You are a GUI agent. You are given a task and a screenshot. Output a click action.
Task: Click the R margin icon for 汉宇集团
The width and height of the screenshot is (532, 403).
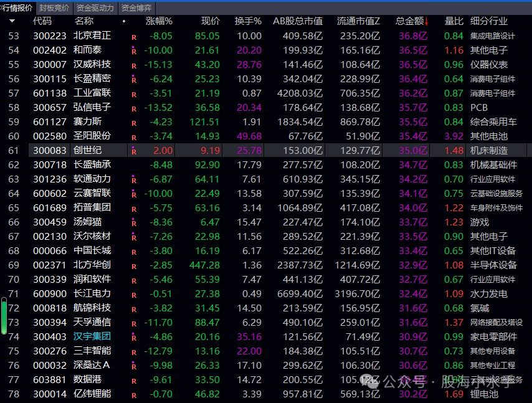[x=134, y=337]
